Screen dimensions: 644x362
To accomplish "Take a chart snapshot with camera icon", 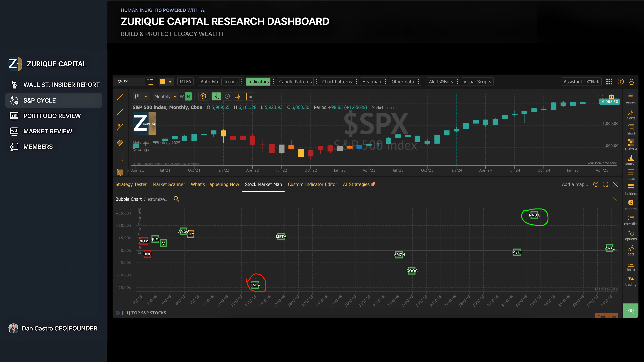I will [611, 97].
